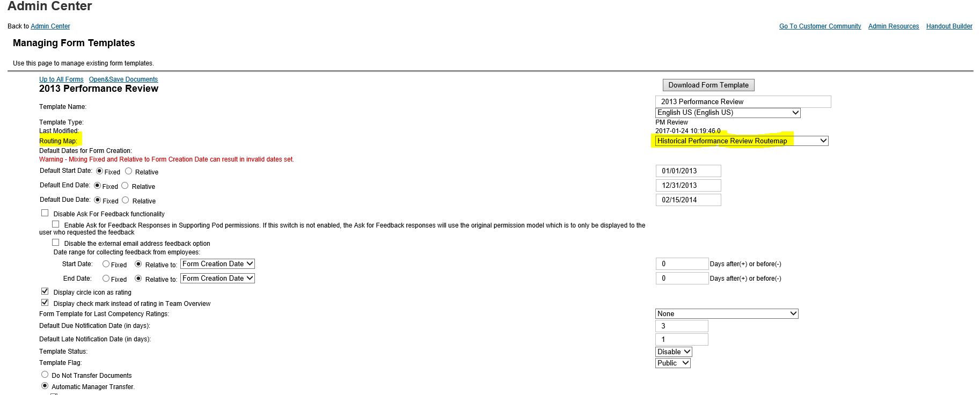Select Relative for Default Start Date
Viewport: 980px width, 395px height.
(128, 171)
